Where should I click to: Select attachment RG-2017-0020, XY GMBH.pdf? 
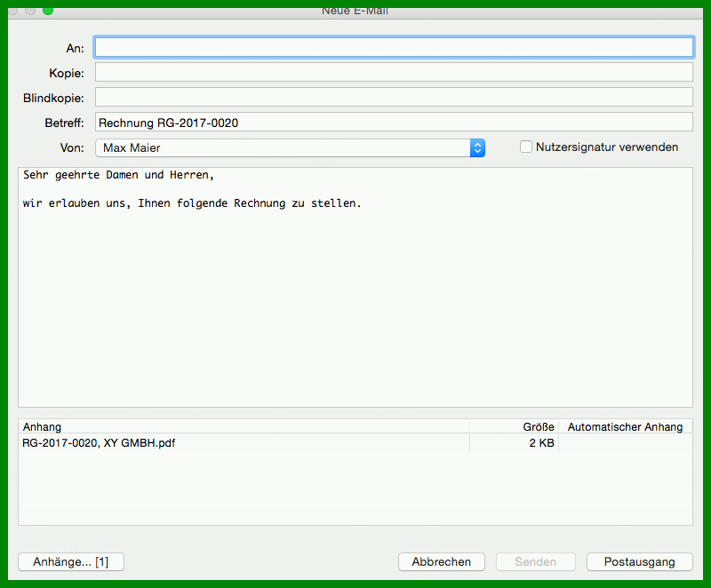pos(99,443)
